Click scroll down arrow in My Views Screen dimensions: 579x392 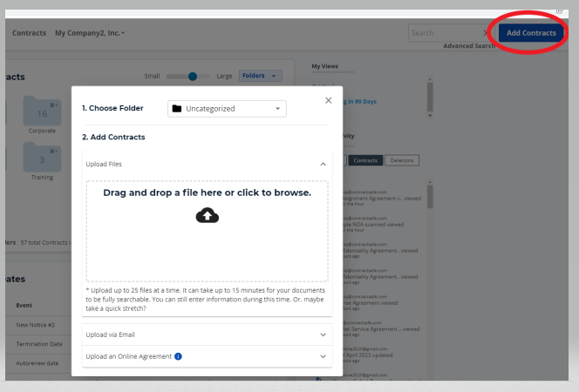click(430, 116)
